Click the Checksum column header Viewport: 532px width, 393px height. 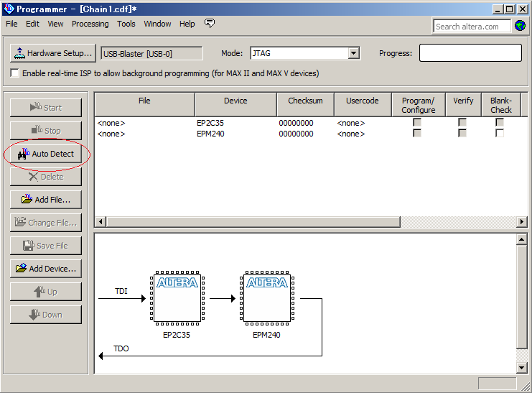pyautogui.click(x=305, y=105)
